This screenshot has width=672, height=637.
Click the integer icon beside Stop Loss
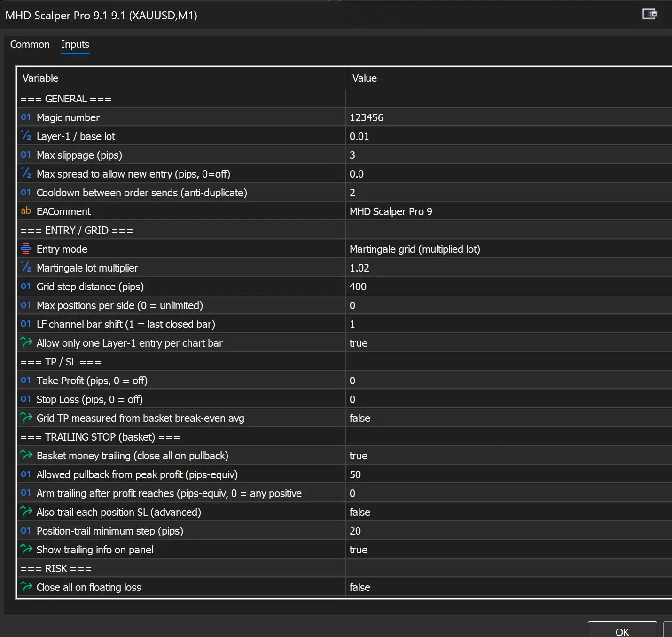[26, 399]
